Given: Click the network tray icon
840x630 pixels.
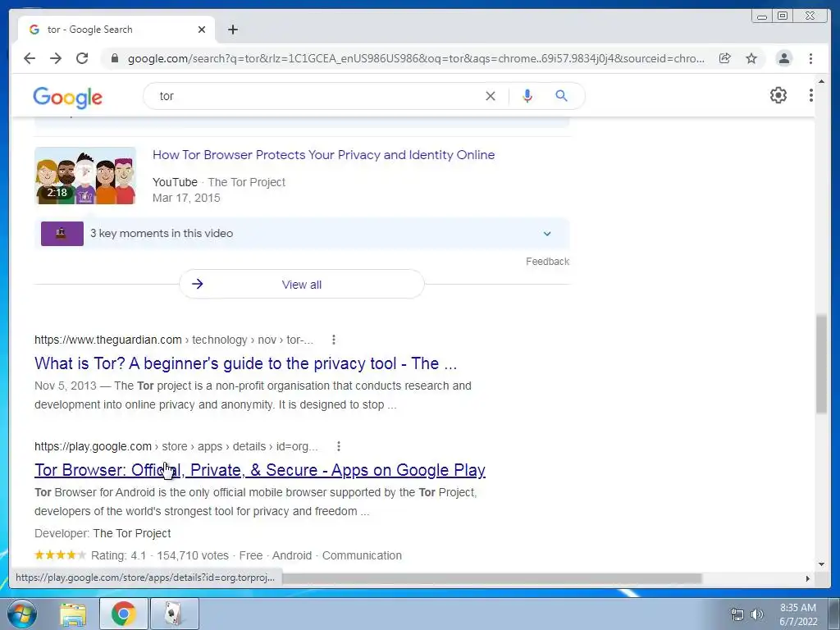Looking at the screenshot, I should point(737,614).
